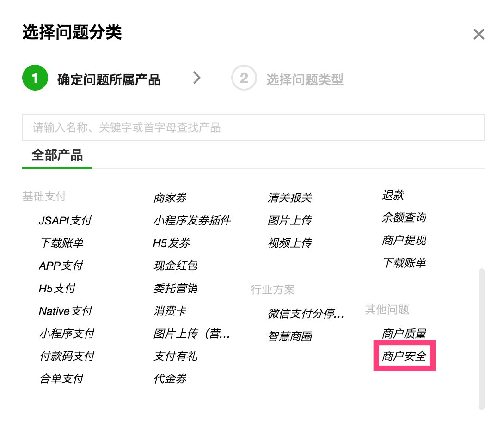The height and width of the screenshot is (448, 503).
Task: Select 清关报关 product
Action: [x=290, y=198]
